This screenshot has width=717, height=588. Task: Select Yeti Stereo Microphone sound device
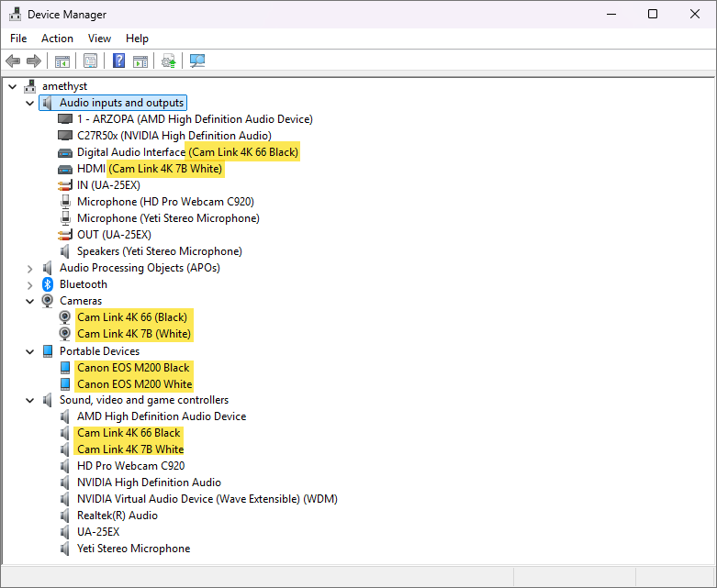[x=133, y=549]
